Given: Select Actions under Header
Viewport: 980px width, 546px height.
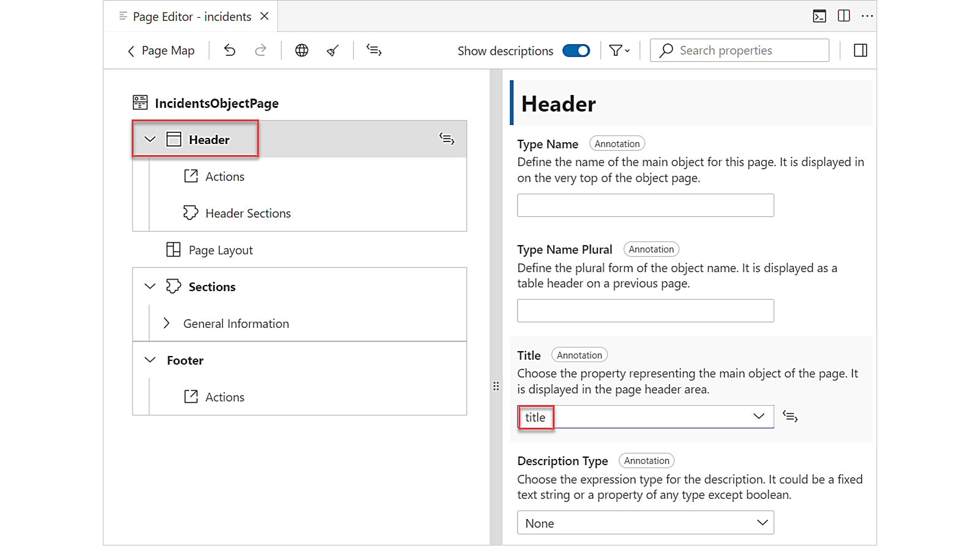Looking at the screenshot, I should [225, 176].
